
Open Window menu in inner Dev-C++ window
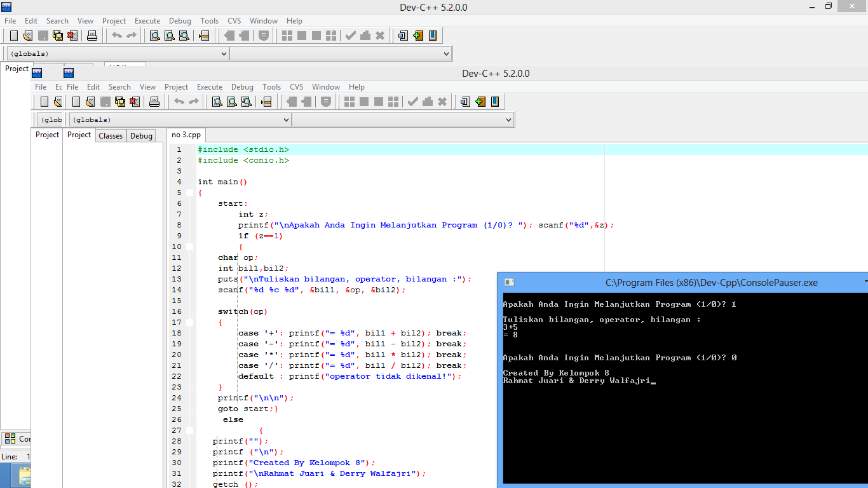click(x=326, y=87)
